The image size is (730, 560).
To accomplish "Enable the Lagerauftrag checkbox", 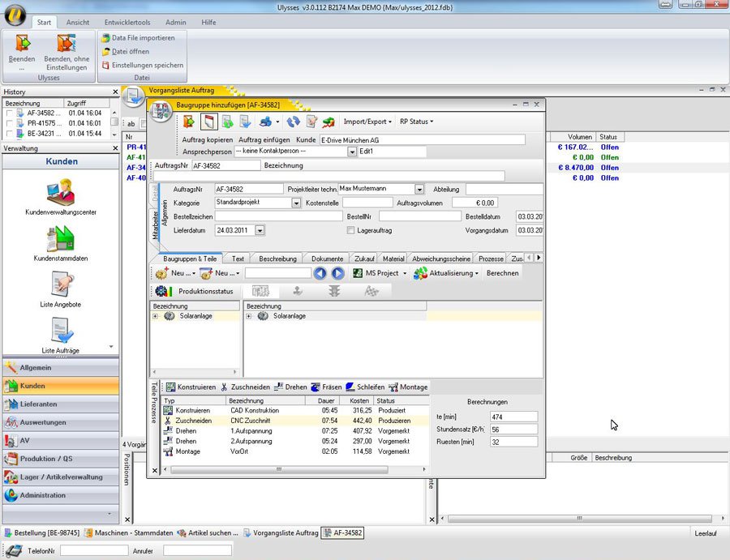I will point(350,231).
